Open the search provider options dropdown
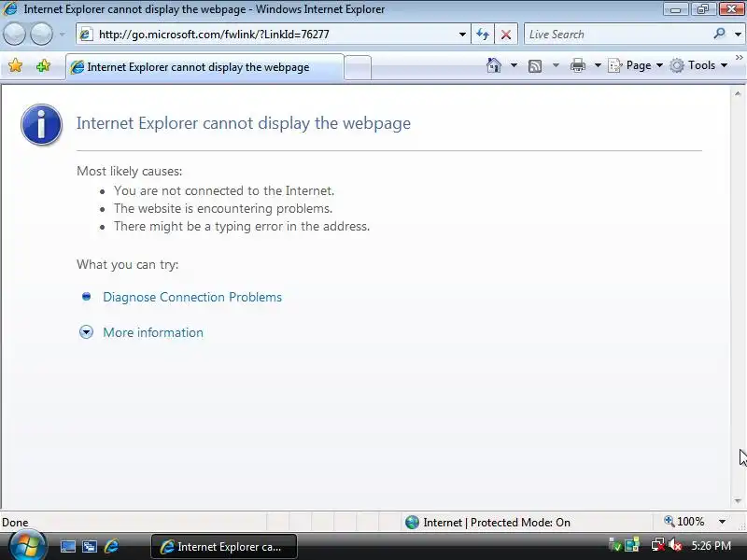The image size is (747, 560). point(738,35)
